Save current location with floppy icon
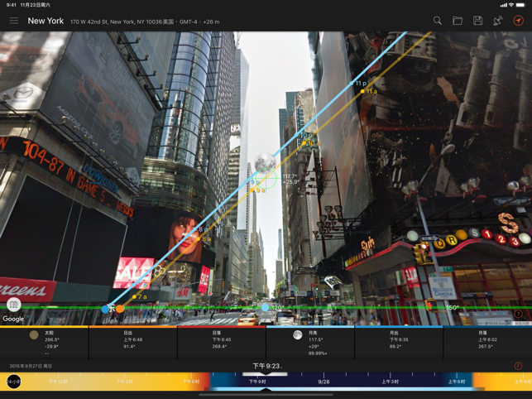Screen dimensions: 532x399 (x=477, y=21)
